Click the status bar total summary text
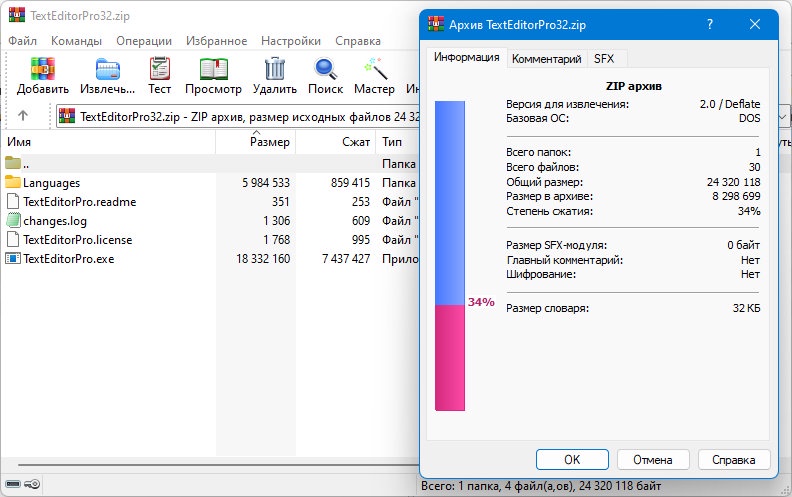The height and width of the screenshot is (497, 792). pyautogui.click(x=541, y=486)
